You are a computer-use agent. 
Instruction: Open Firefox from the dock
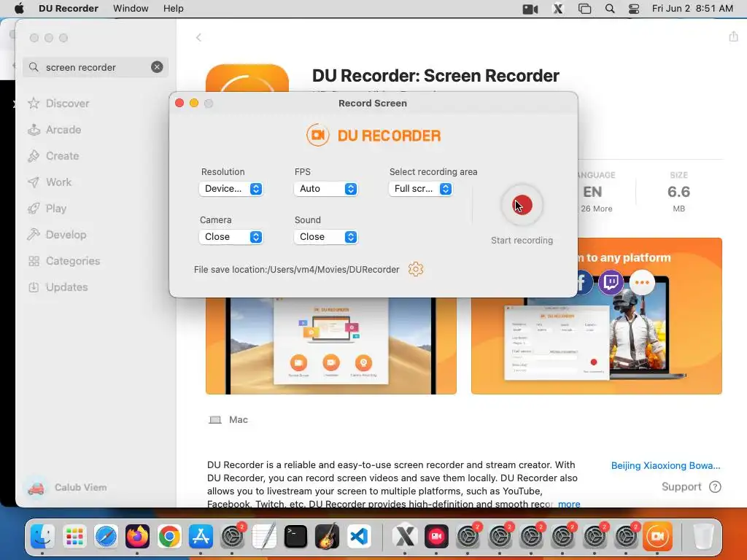[x=137, y=537]
